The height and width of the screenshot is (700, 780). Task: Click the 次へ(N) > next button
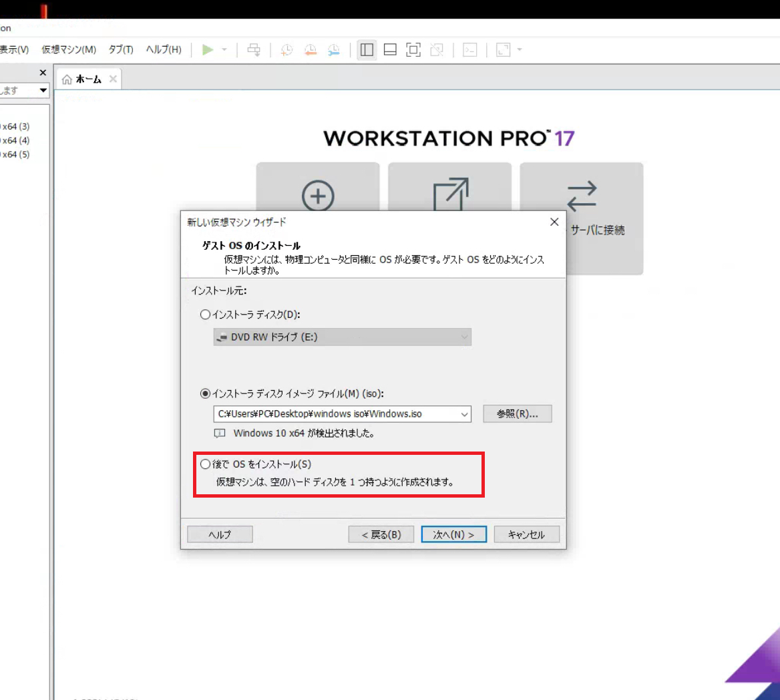point(453,534)
